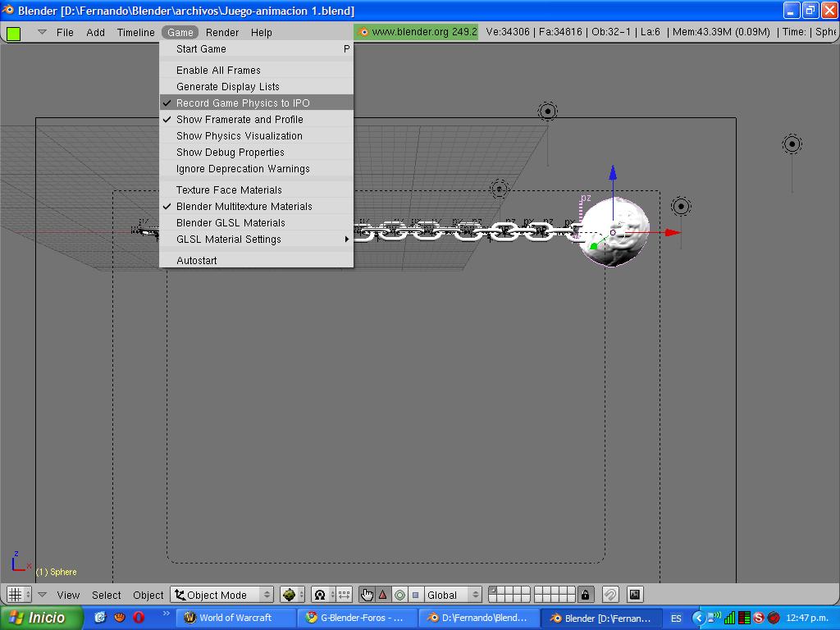Select lamp next to the sphere
The width and height of the screenshot is (840, 630).
(x=681, y=206)
